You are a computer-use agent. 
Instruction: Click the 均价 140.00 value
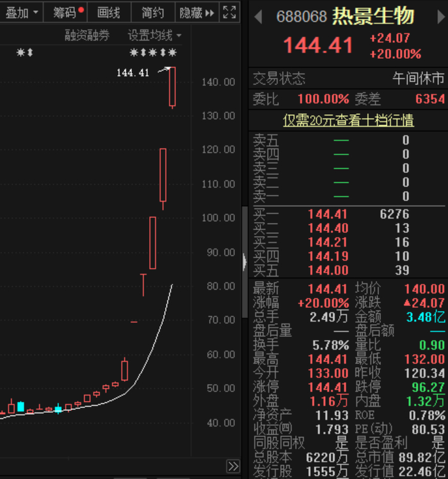tap(424, 289)
